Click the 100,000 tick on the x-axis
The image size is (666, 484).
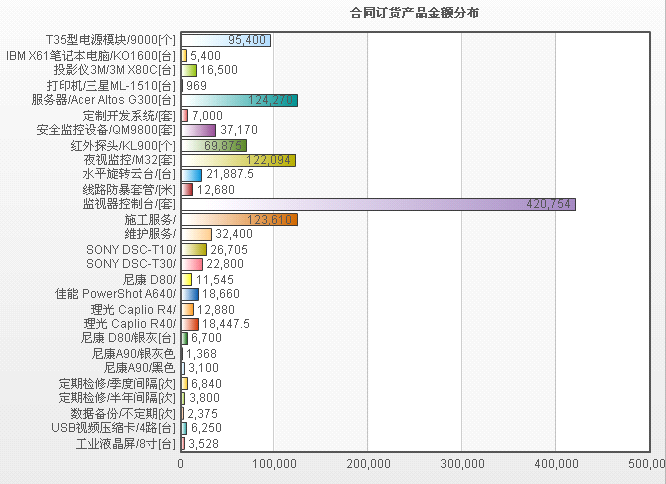[274, 463]
